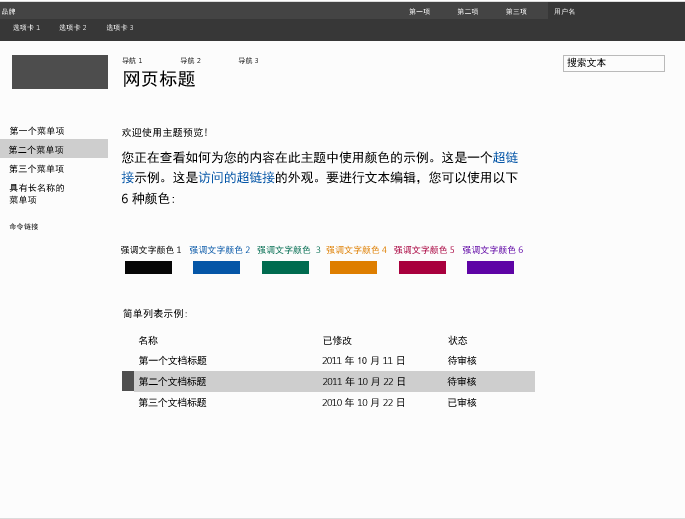This screenshot has height=519, width=685.
Task: Click 第一项 in the top bar
Action: [x=419, y=12]
